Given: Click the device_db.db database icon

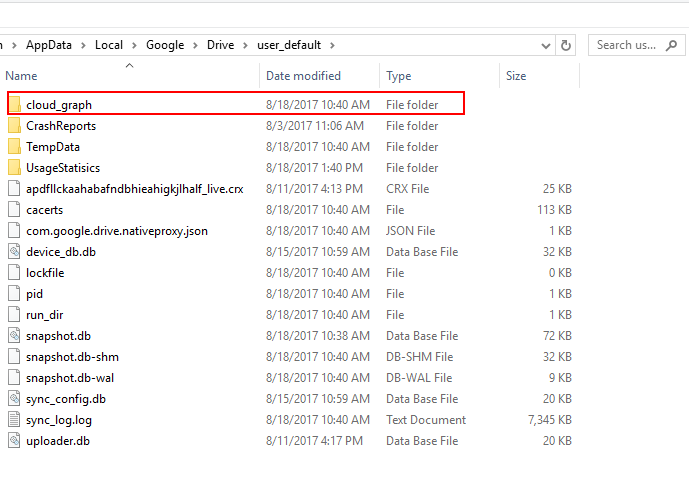Looking at the screenshot, I should coord(15,252).
